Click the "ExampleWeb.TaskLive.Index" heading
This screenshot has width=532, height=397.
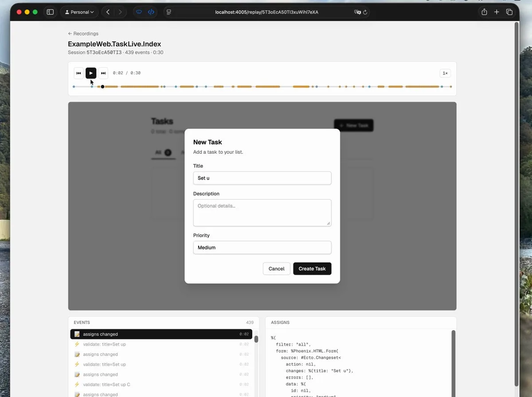114,44
